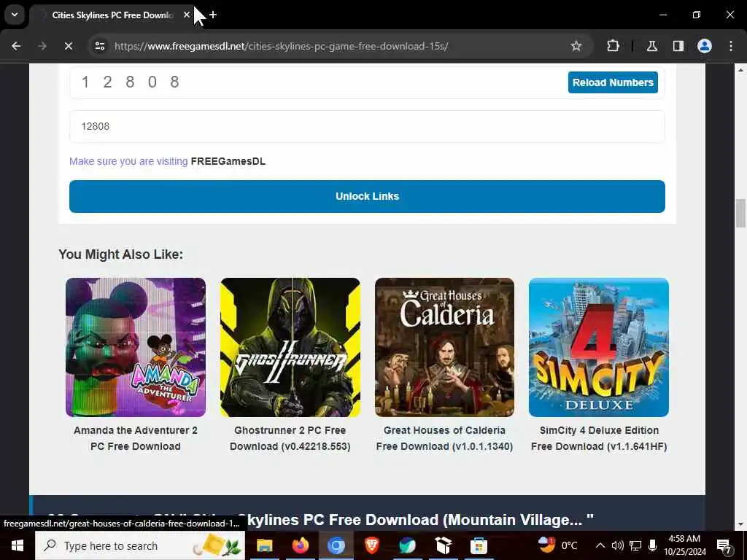Stop loading the page
This screenshot has width=747, height=560.
(68, 46)
